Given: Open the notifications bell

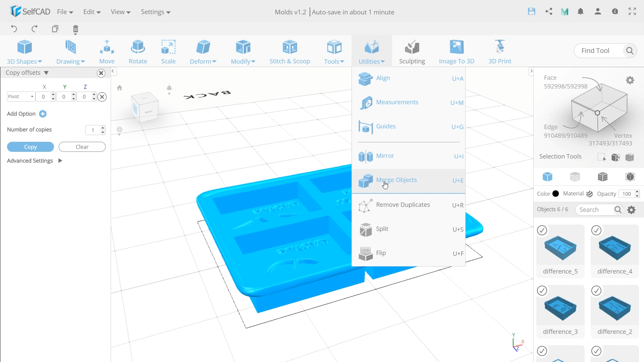Looking at the screenshot, I should [581, 11].
